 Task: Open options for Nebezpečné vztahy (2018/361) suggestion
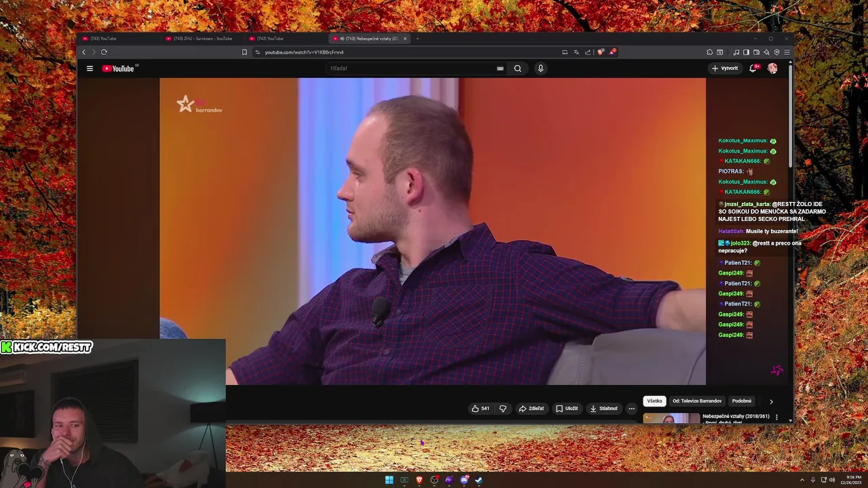pos(776,417)
